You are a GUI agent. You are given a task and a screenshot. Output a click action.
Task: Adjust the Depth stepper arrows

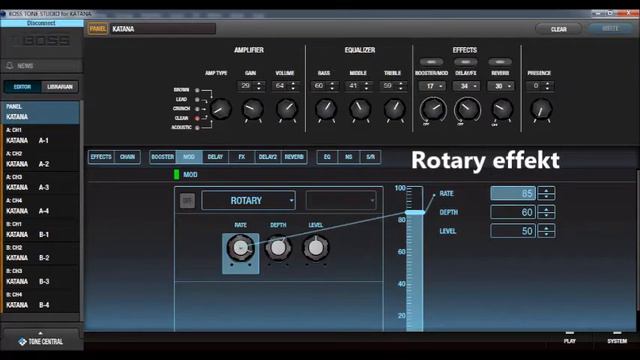pos(546,212)
